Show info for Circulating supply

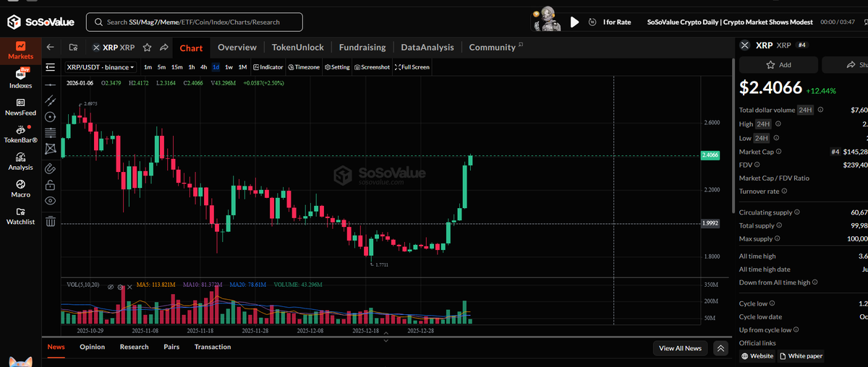click(x=797, y=212)
